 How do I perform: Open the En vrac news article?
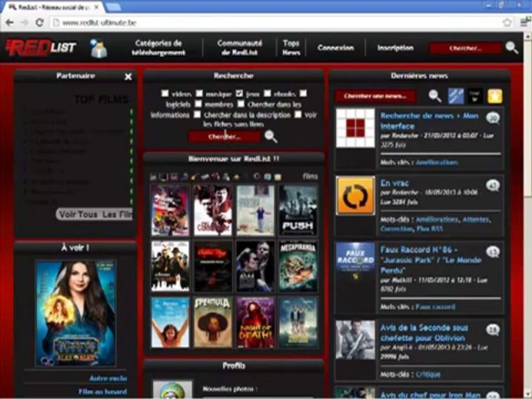394,183
